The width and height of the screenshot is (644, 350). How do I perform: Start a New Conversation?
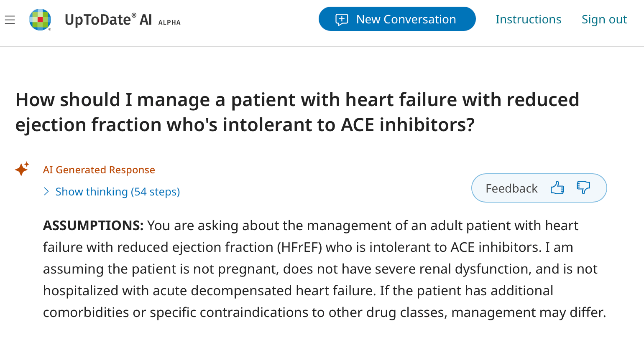point(405,19)
